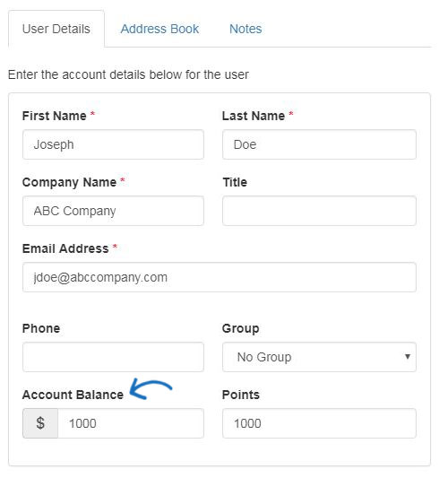Click the Account Balance label
The width and height of the screenshot is (448, 478).
[73, 395]
